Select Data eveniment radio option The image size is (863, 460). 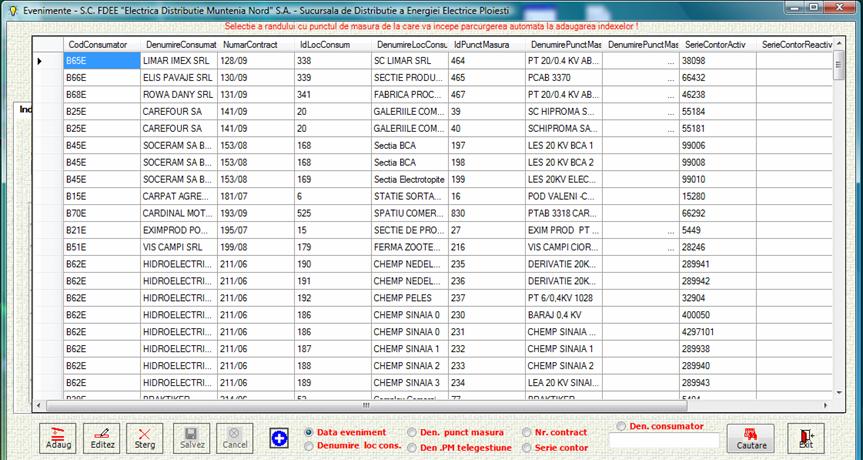click(309, 432)
